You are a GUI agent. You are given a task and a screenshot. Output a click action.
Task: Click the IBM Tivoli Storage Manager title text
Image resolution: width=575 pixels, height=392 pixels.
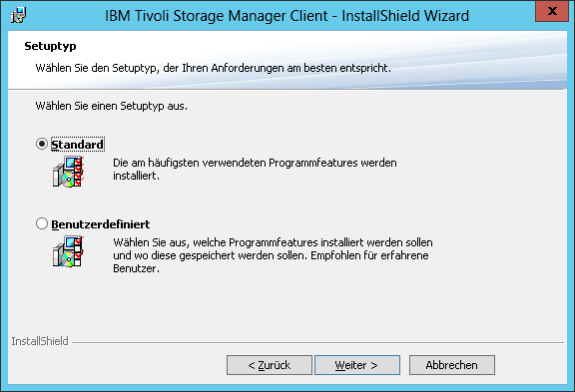tap(287, 16)
